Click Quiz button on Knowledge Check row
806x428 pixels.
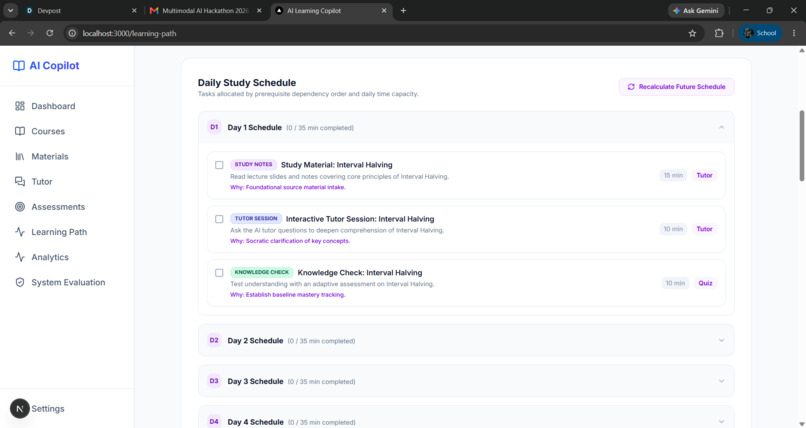point(705,283)
